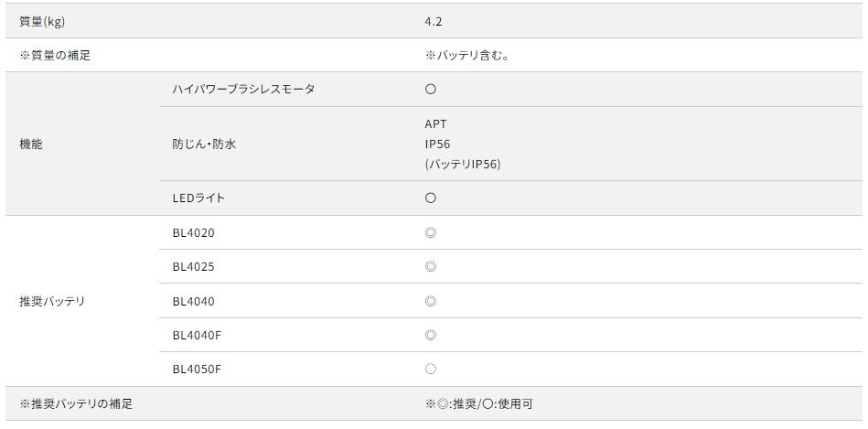
Task: Click the 4.2 mass value
Action: tap(434, 21)
